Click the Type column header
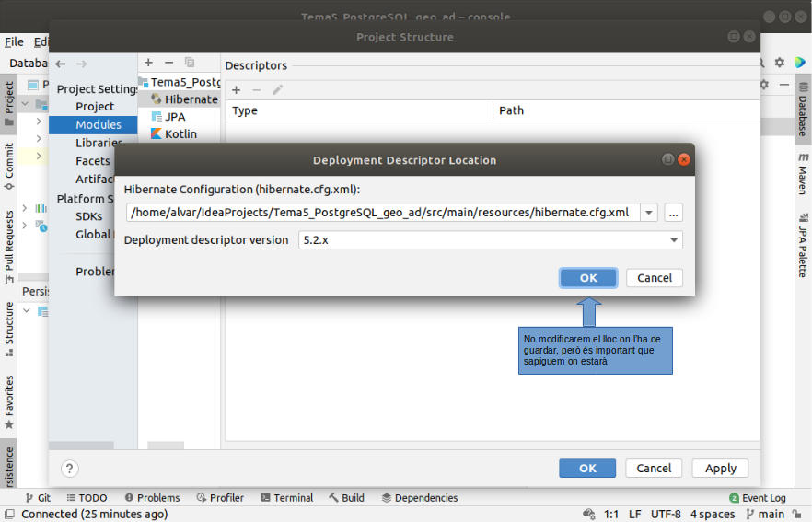Screen dimensions: 812x522 point(245,110)
